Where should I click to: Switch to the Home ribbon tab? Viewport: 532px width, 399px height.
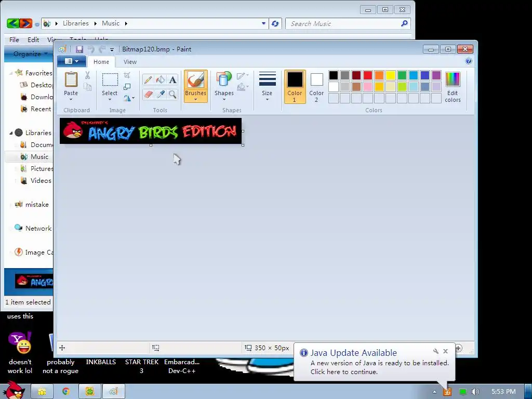point(101,62)
